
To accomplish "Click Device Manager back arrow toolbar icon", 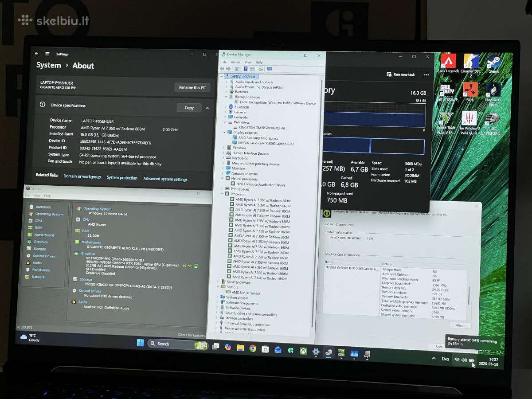I will [223, 69].
